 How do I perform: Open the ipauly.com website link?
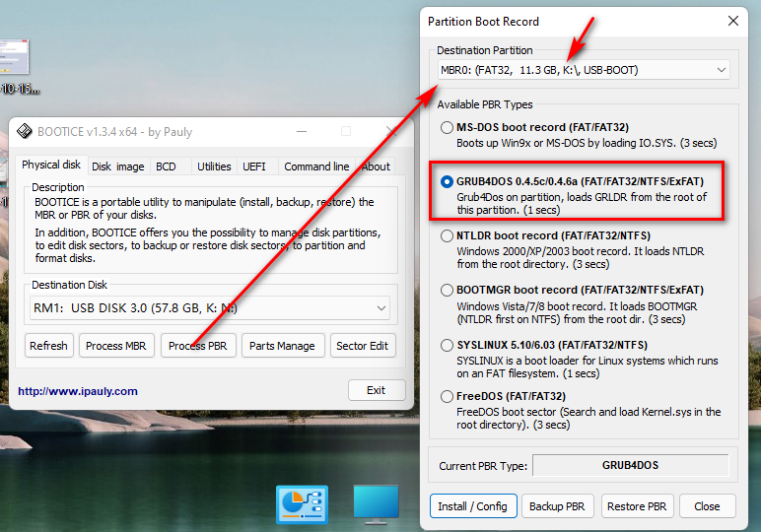click(x=78, y=391)
